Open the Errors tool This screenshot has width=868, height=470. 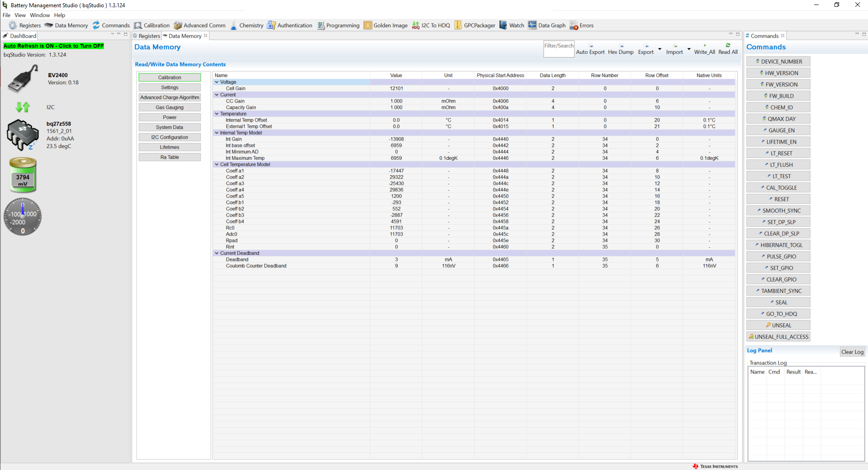[582, 25]
